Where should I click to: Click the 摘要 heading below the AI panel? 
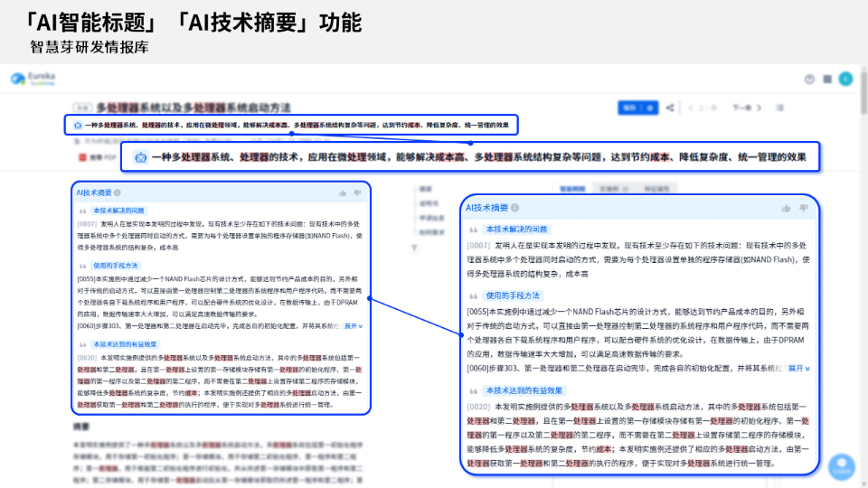tap(81, 427)
